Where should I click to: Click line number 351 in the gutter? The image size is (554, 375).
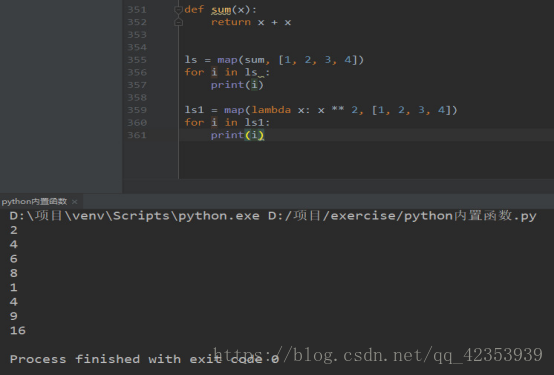(x=137, y=10)
